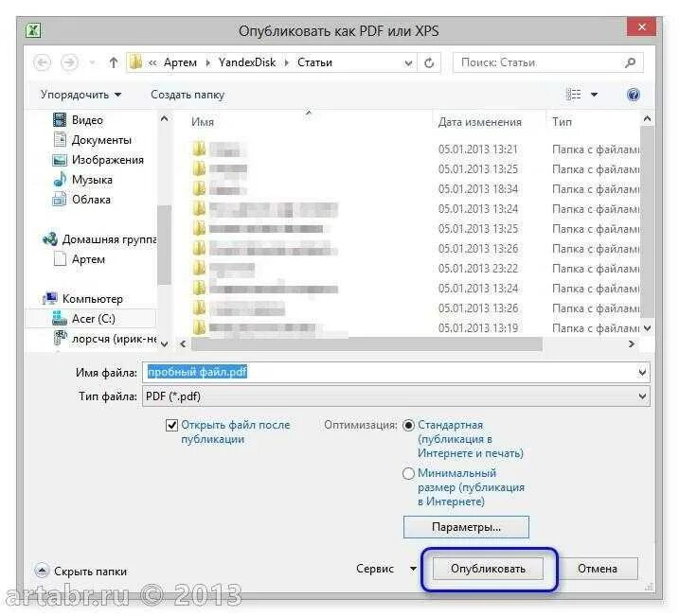
Task: Open the Сервис dropdown menu
Action: click(x=386, y=569)
